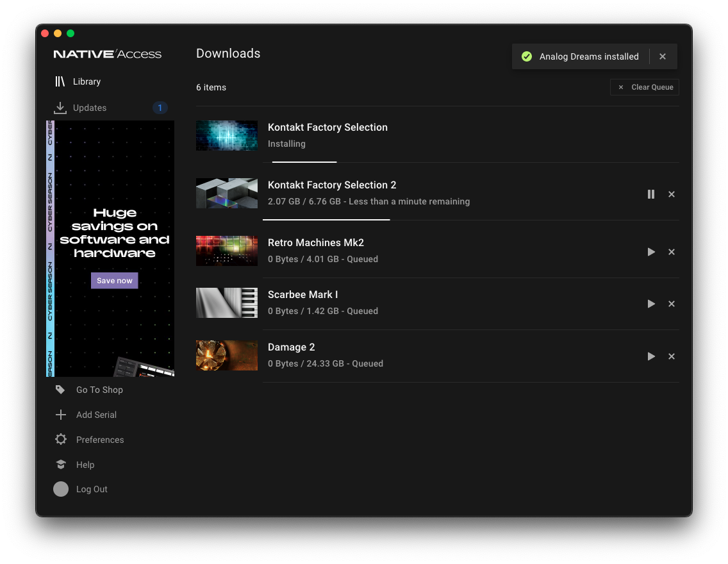Start Damage 2 download
The width and height of the screenshot is (728, 564).
(651, 356)
